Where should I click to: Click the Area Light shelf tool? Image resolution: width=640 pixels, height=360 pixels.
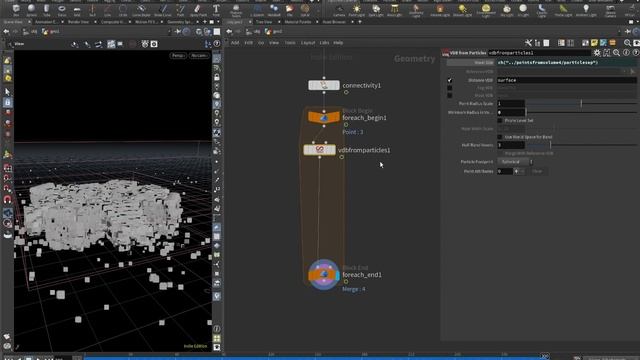pos(394,10)
